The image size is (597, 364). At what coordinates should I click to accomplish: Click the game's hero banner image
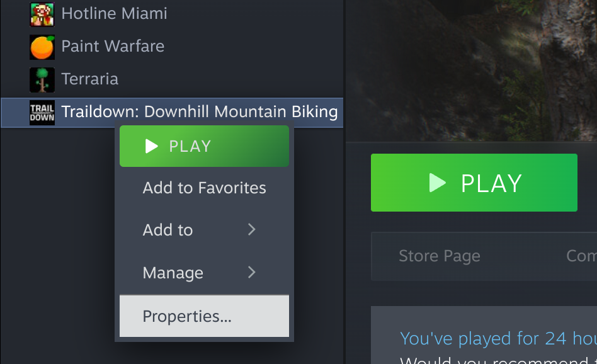471,69
